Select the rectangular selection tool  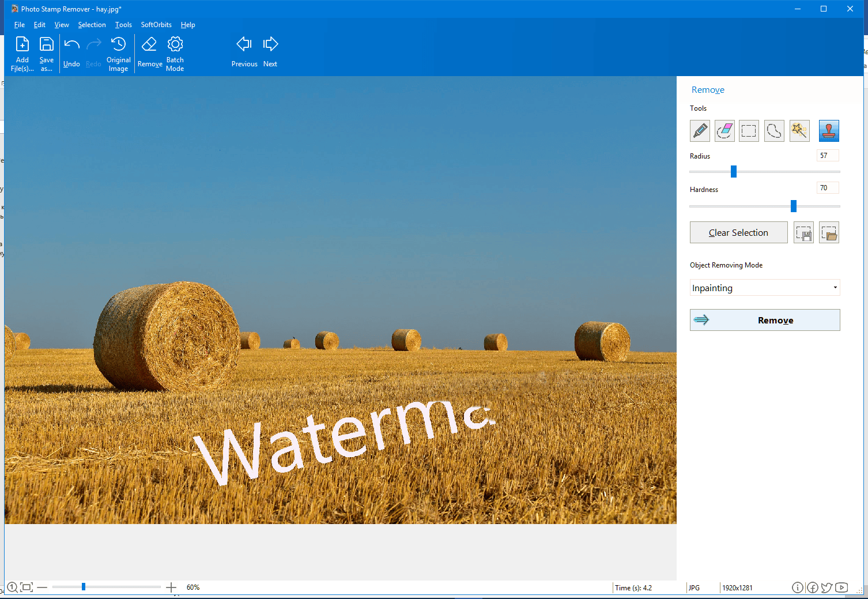[749, 131]
